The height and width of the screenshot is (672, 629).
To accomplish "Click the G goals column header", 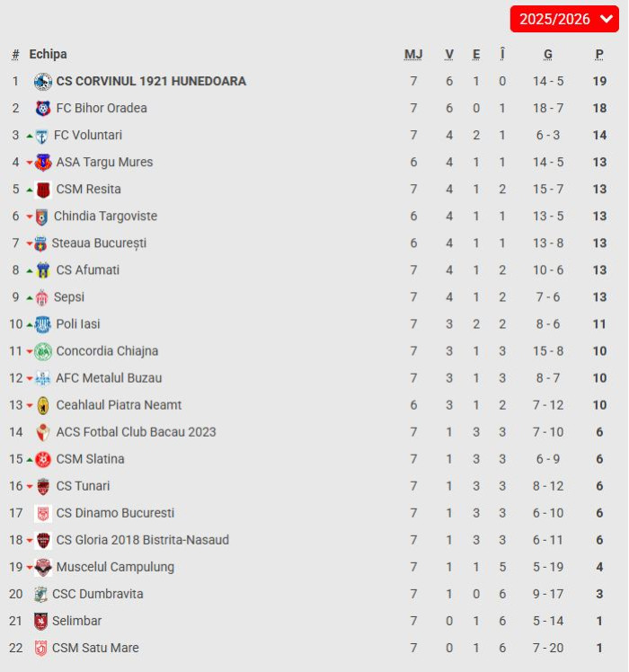I will tap(548, 55).
